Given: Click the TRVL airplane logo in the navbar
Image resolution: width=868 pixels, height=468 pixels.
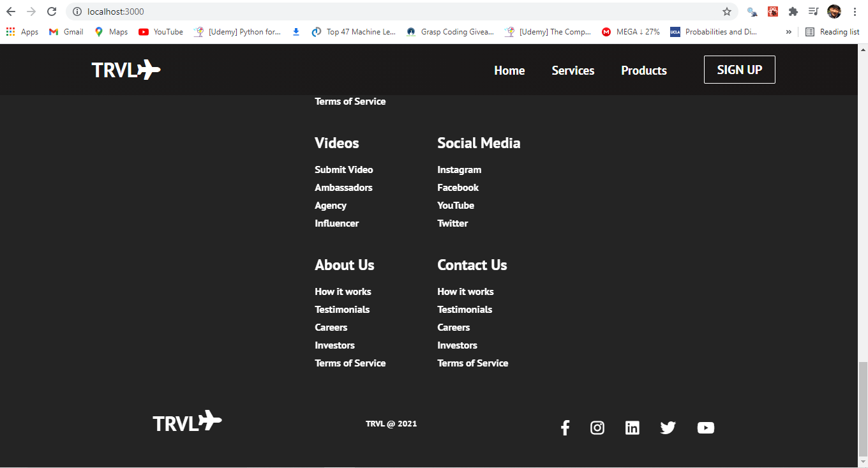Looking at the screenshot, I should [126, 70].
